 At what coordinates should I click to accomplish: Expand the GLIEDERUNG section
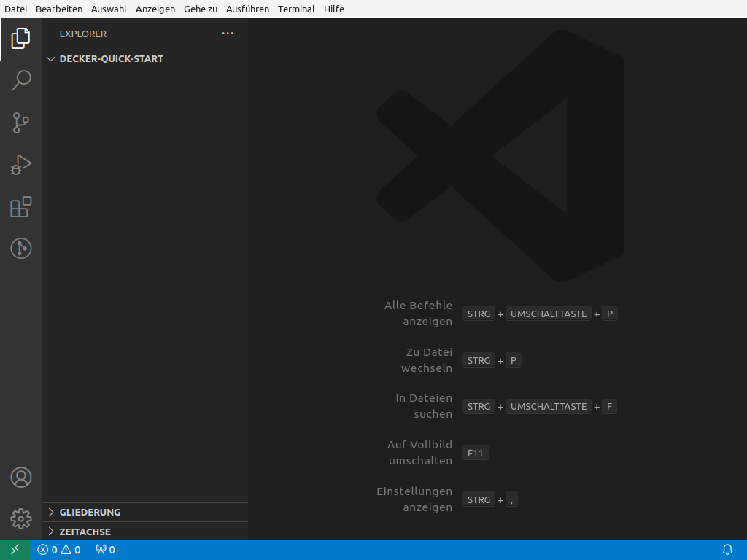(145, 513)
